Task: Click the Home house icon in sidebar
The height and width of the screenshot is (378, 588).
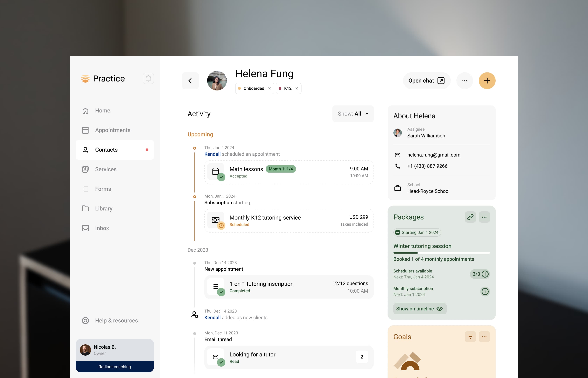Action: point(85,111)
